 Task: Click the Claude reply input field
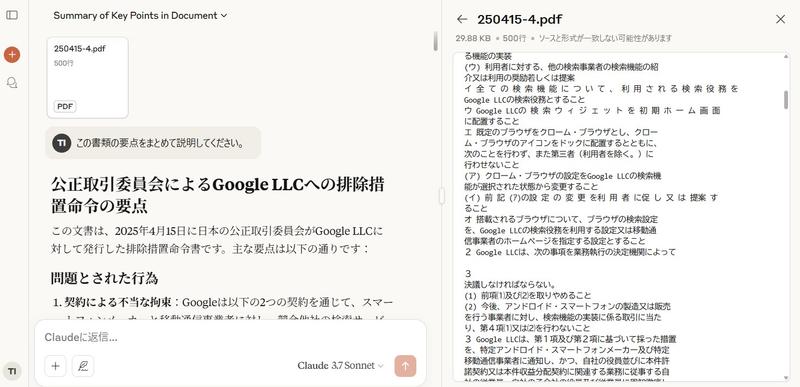(230, 338)
